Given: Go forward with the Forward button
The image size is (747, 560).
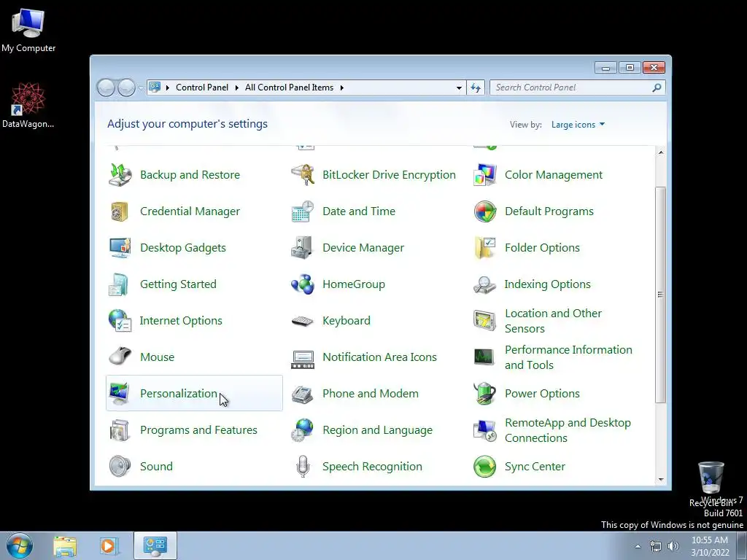Looking at the screenshot, I should pos(126,87).
